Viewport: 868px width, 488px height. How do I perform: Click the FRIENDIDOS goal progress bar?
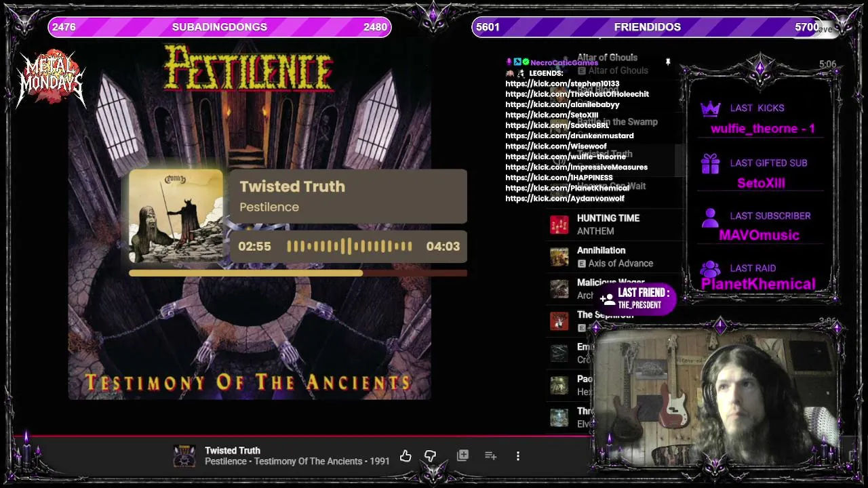pos(648,27)
